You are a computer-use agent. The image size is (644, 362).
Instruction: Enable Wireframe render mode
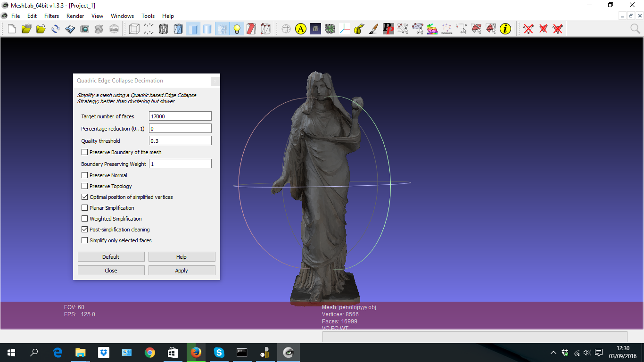coord(163,29)
